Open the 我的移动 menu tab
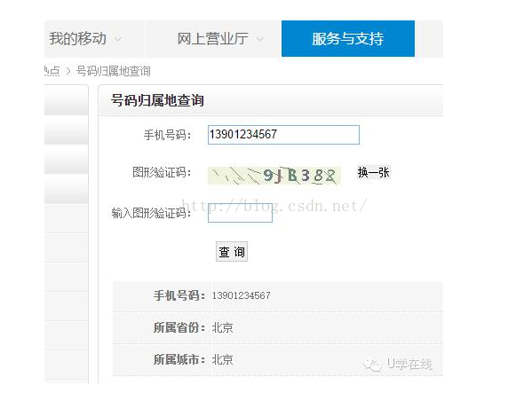Screen dimensions: 532x393 point(94,39)
